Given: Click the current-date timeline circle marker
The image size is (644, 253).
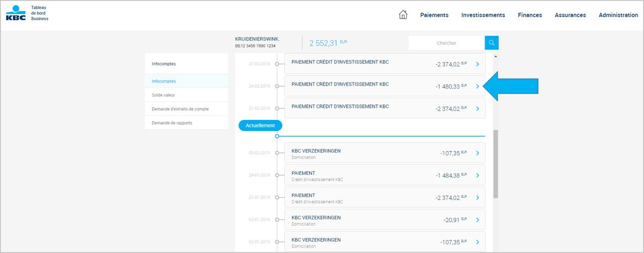Looking at the screenshot, I should pyautogui.click(x=277, y=136).
